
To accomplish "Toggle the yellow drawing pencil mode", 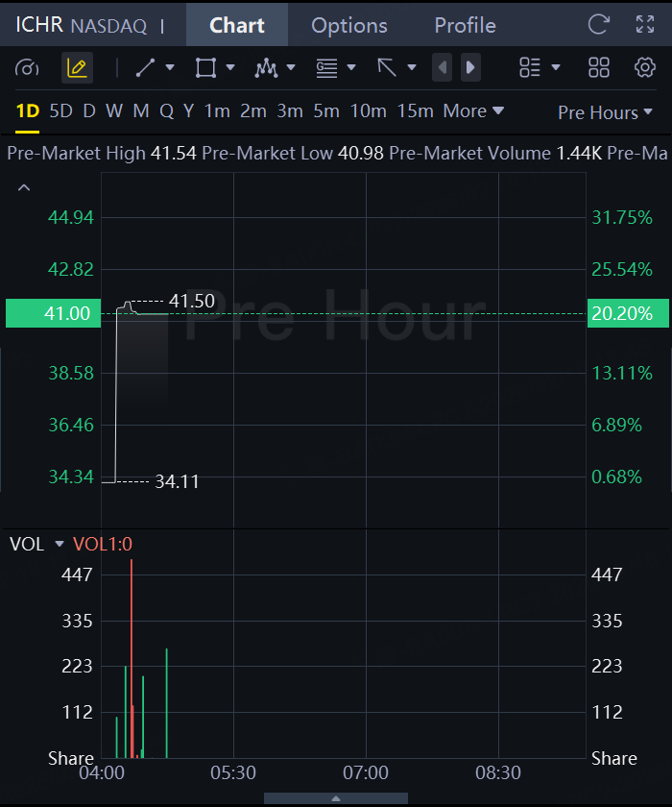I will pyautogui.click(x=77, y=67).
